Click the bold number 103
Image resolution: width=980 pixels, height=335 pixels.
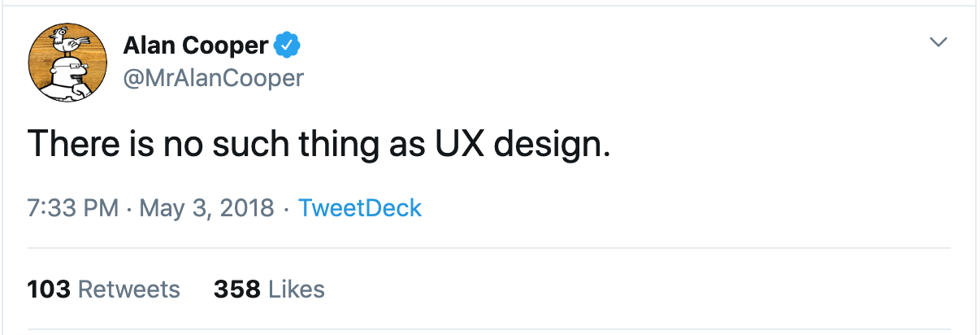pos(50,289)
